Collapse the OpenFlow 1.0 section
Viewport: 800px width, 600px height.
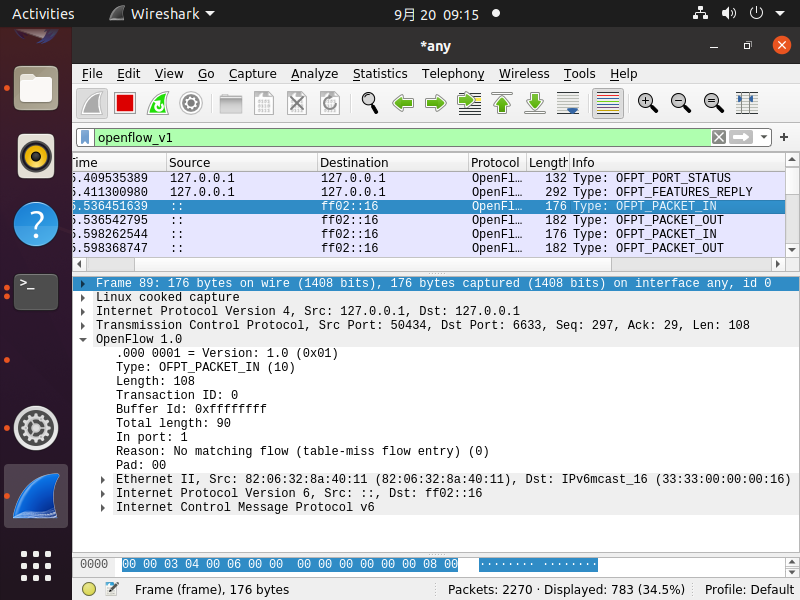click(x=83, y=339)
